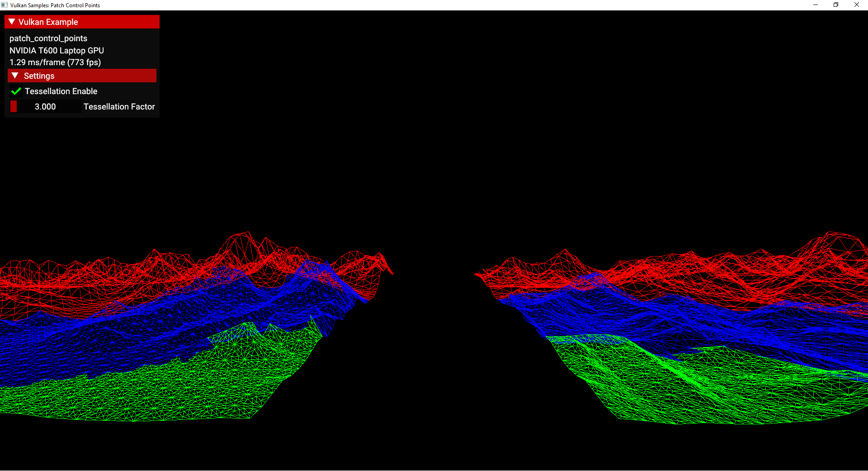Restore down the Vulkan Samples window
The image size is (868, 471).
(x=836, y=5)
